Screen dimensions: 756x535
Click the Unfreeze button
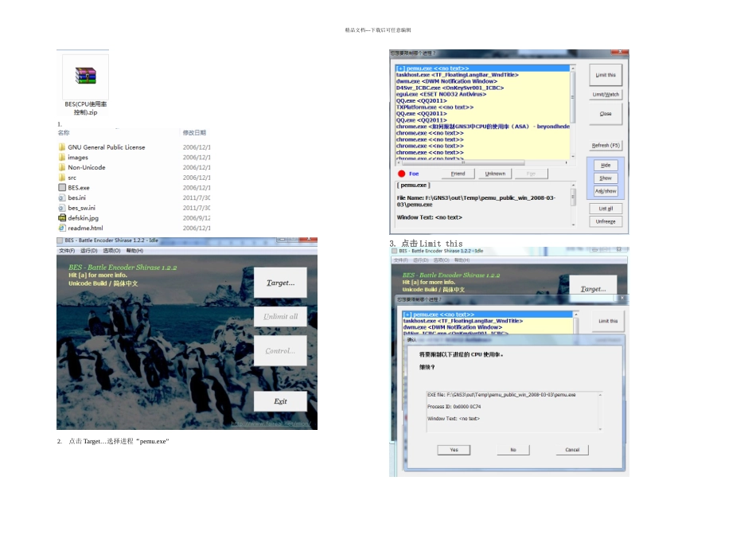click(606, 221)
